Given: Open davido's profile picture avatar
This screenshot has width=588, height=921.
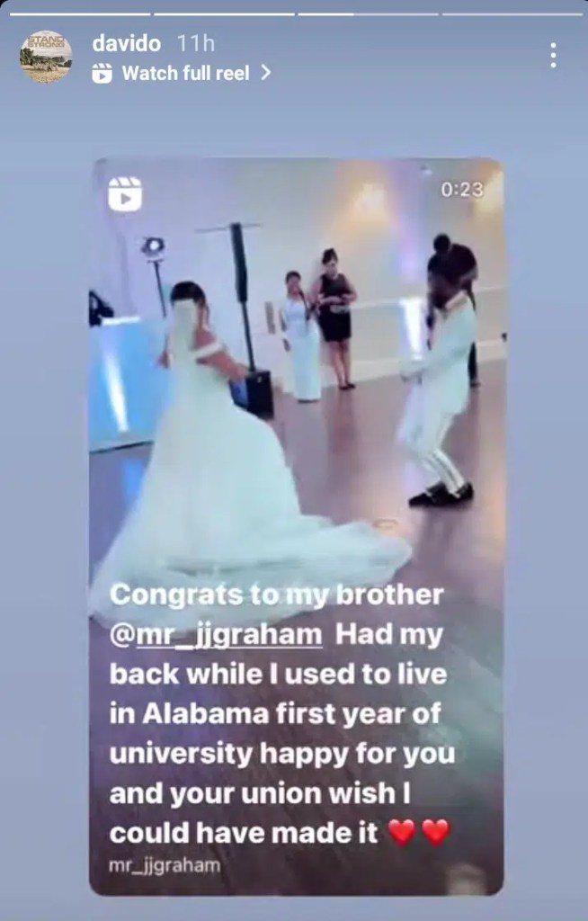Looking at the screenshot, I should [x=46, y=57].
